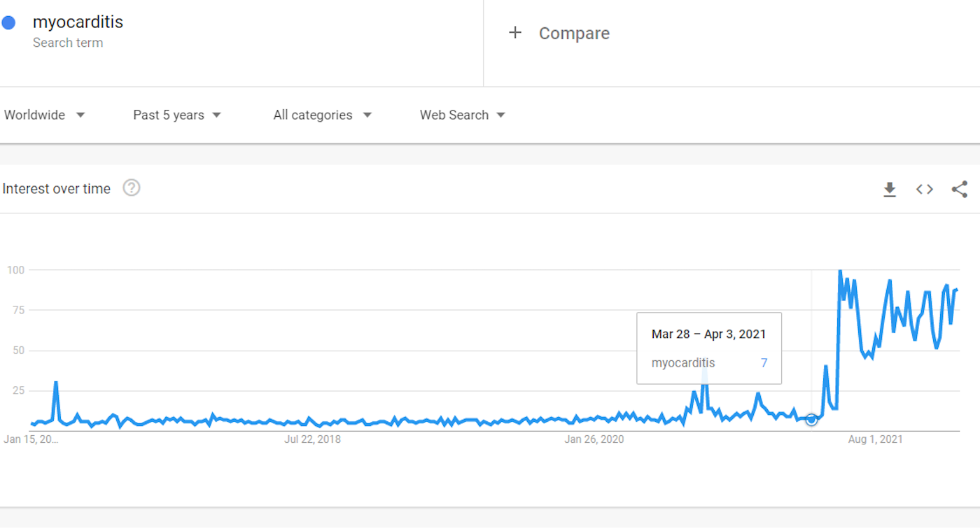Image resolution: width=980 pixels, height=531 pixels.
Task: Click the Aug 1, 2021 axis label
Action: pos(875,439)
